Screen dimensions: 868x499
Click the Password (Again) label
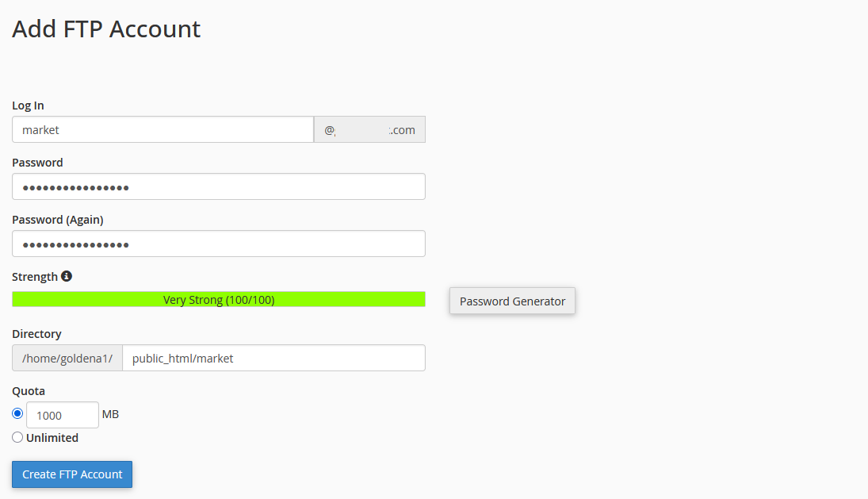[58, 220]
